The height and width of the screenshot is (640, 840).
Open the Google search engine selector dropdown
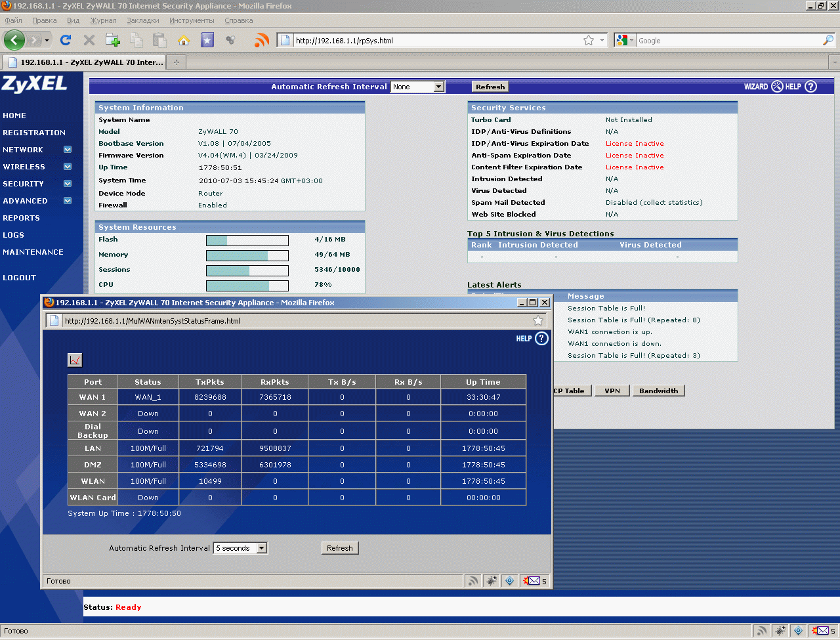[625, 40]
